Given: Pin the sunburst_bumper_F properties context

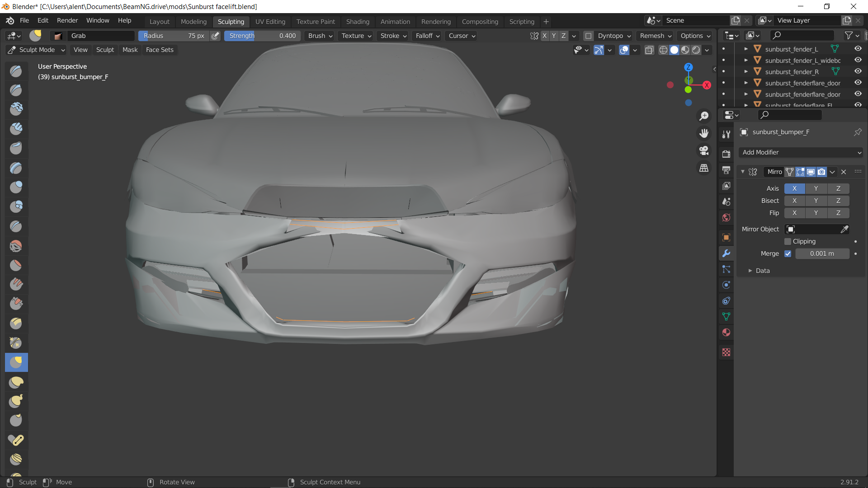Looking at the screenshot, I should tap(857, 132).
